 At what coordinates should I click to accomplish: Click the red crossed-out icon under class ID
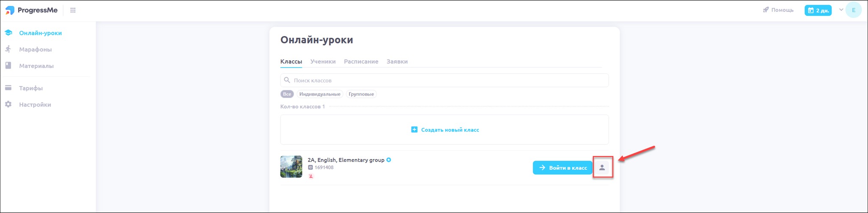tap(311, 176)
